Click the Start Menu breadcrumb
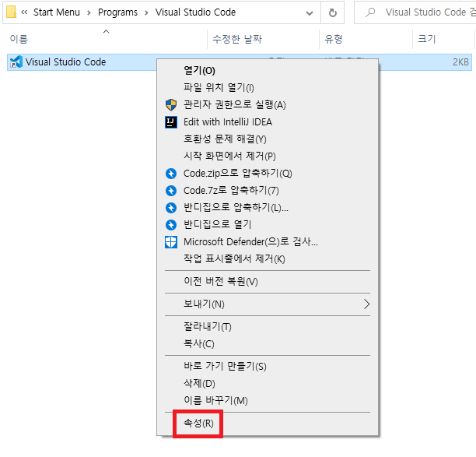Screen dimensions: 476x457 coord(57,12)
